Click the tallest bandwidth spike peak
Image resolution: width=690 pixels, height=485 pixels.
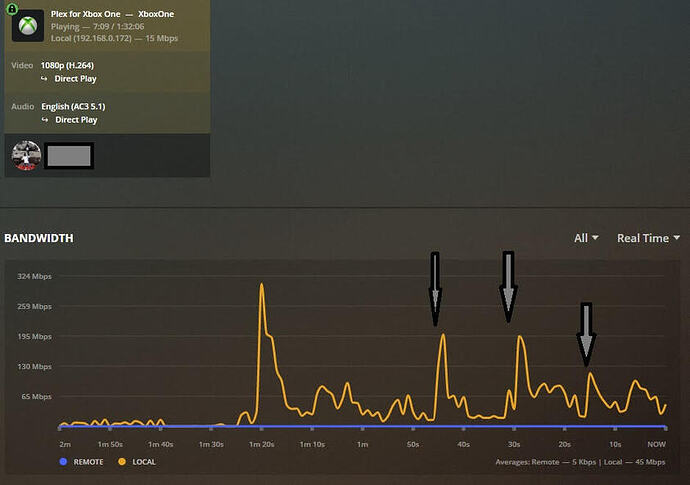(262, 284)
